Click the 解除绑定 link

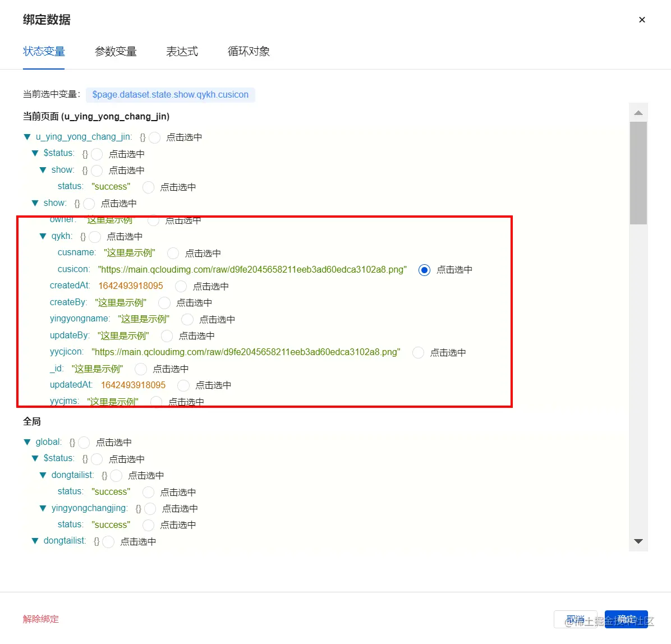40,619
